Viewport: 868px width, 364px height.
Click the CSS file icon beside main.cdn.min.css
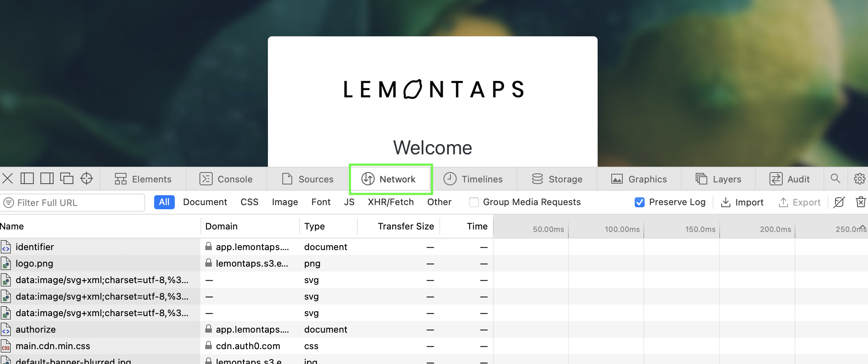(6, 346)
